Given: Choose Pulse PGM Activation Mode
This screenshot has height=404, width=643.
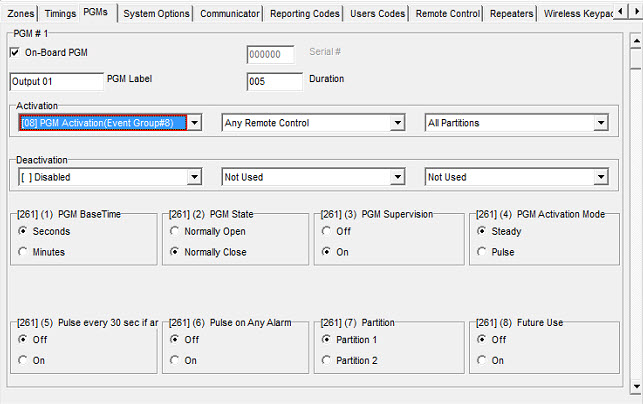Looking at the screenshot, I should pyautogui.click(x=479, y=252).
